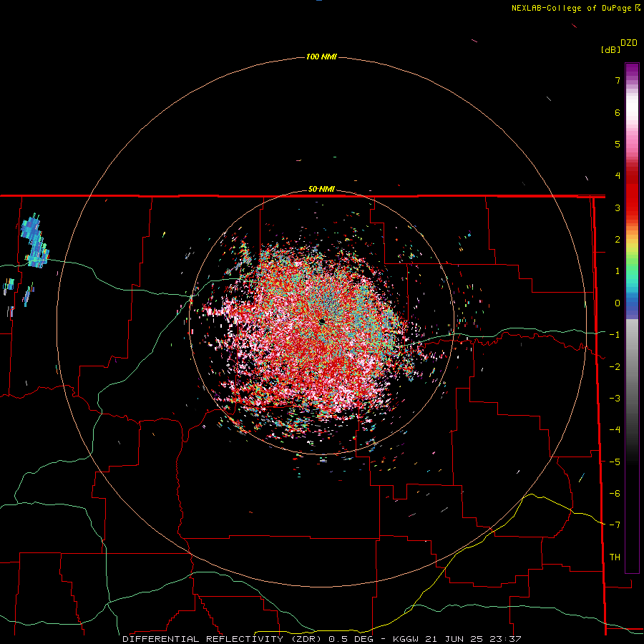
Task: Click the gray -2 dB color band
Action: (632, 367)
